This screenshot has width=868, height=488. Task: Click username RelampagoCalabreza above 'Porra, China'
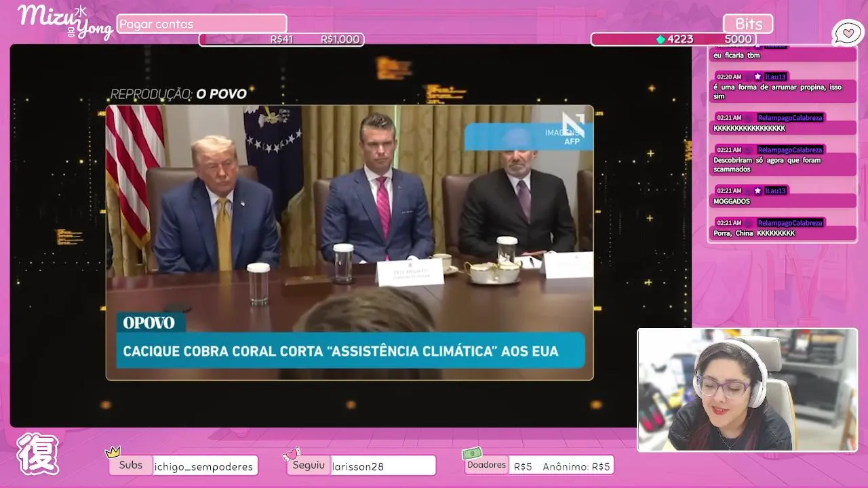[x=790, y=222]
